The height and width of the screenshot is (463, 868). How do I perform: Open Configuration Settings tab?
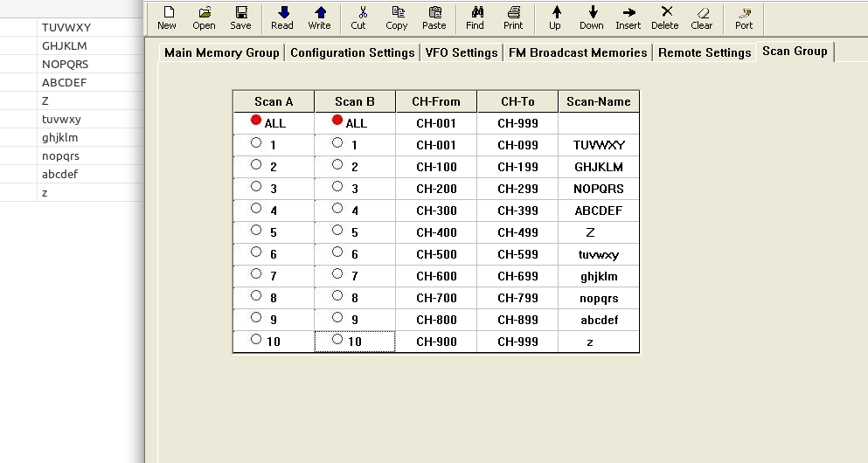(352, 52)
